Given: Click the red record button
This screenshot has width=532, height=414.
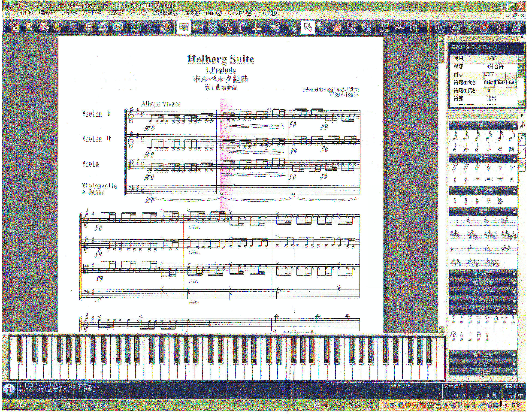Looking at the screenshot, I should pos(484,27).
